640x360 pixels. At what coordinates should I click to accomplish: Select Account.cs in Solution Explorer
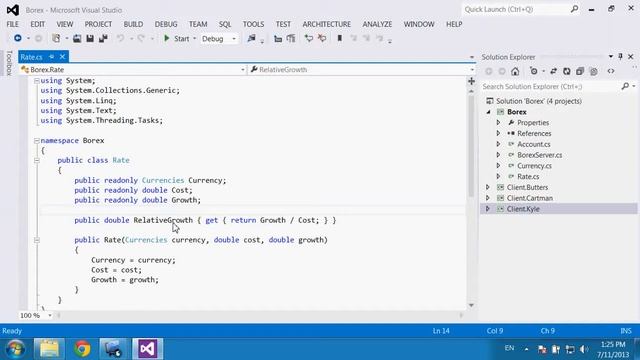tap(533, 144)
